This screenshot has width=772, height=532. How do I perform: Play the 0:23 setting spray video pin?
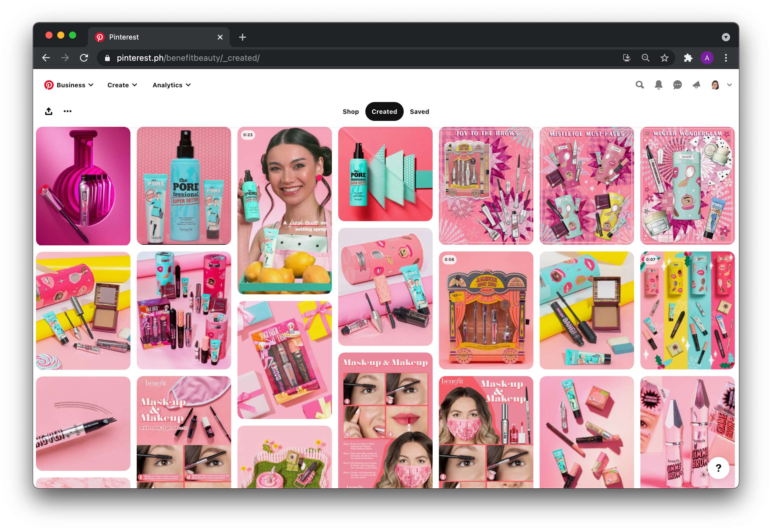[284, 210]
